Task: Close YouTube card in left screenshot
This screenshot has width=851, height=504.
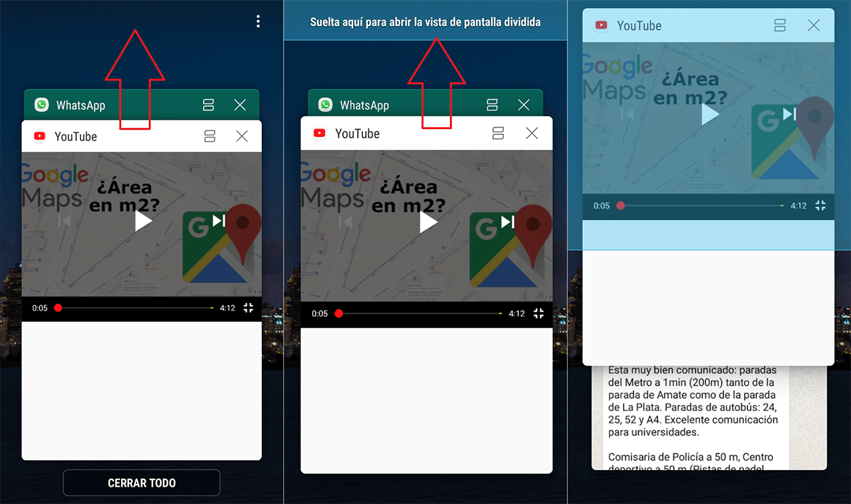Action: pos(242,136)
